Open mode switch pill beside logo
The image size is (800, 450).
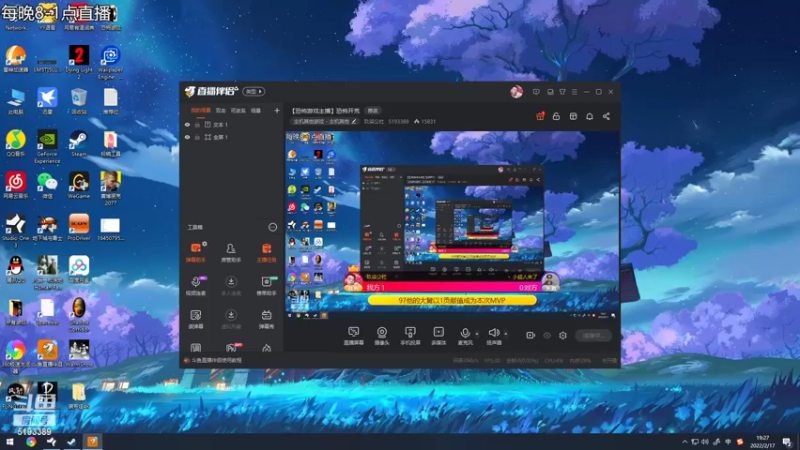(254, 91)
